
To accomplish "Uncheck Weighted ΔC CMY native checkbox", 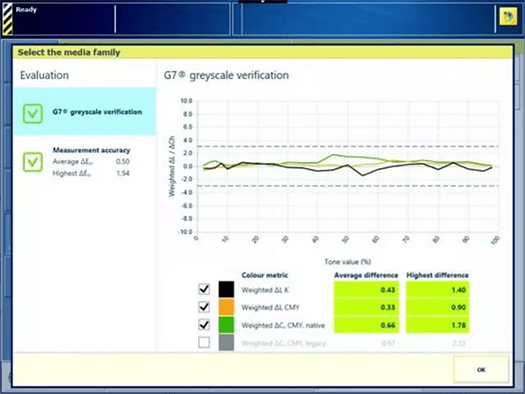I will pos(204,325).
